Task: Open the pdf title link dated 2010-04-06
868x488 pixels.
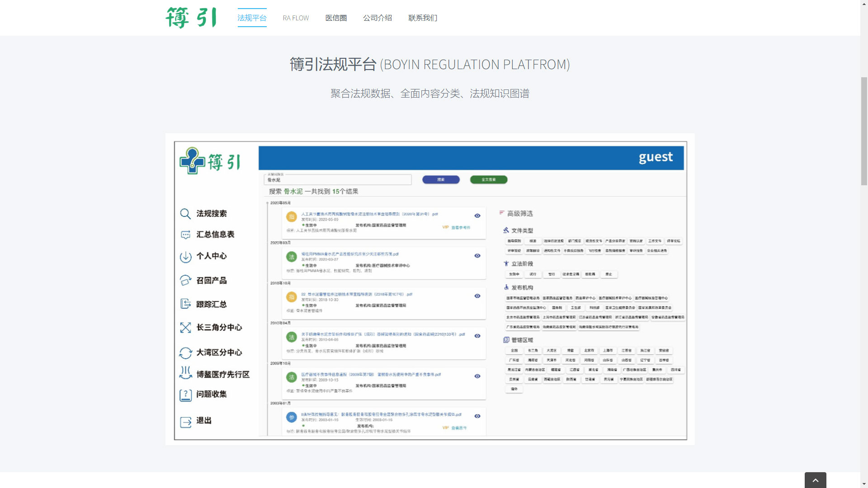Action: coord(383,334)
